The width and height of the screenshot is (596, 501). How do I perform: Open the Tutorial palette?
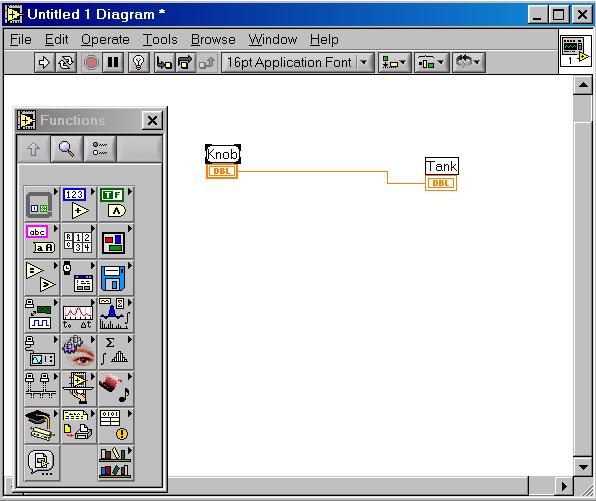(x=41, y=426)
